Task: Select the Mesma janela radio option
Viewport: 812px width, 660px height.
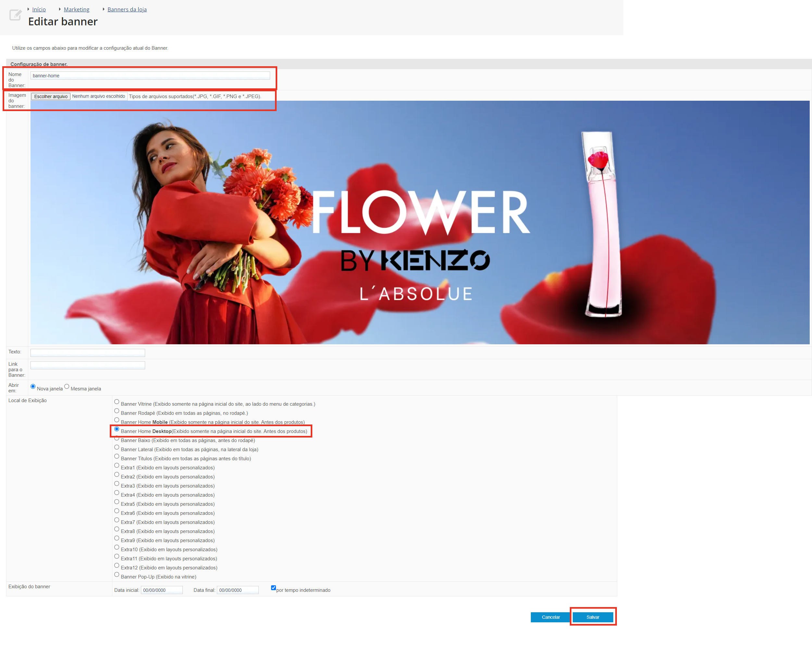Action: (67, 387)
